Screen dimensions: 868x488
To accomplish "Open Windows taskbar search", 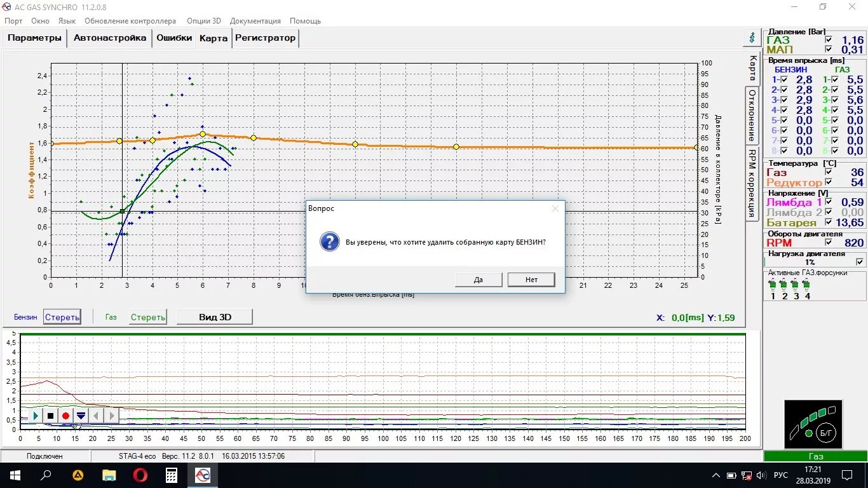I will pyautogui.click(x=46, y=475).
